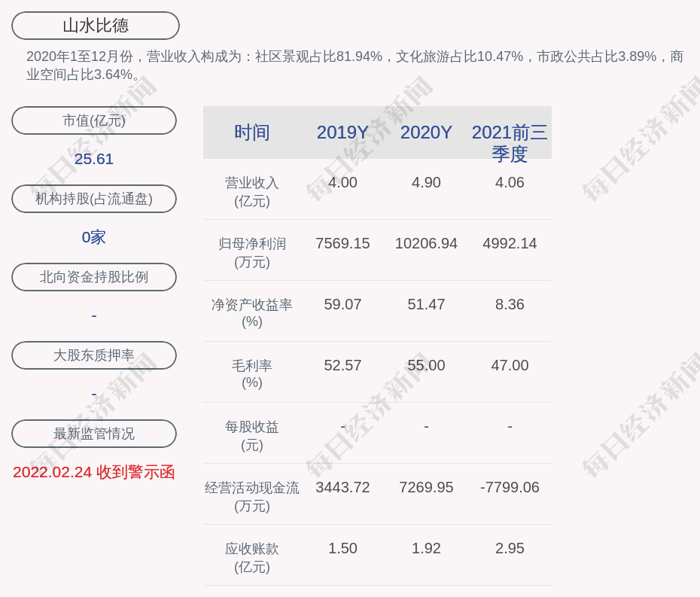Click the 0家 institutional holdings value

point(94,237)
